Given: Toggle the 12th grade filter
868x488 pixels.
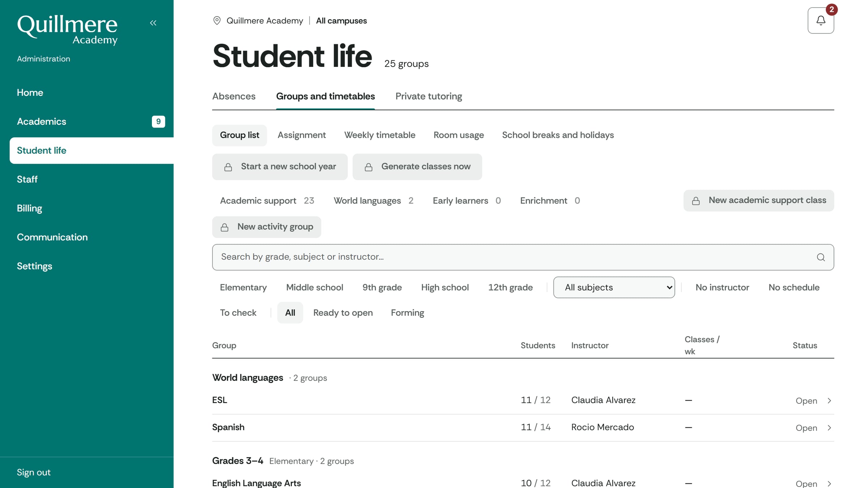Looking at the screenshot, I should [510, 287].
